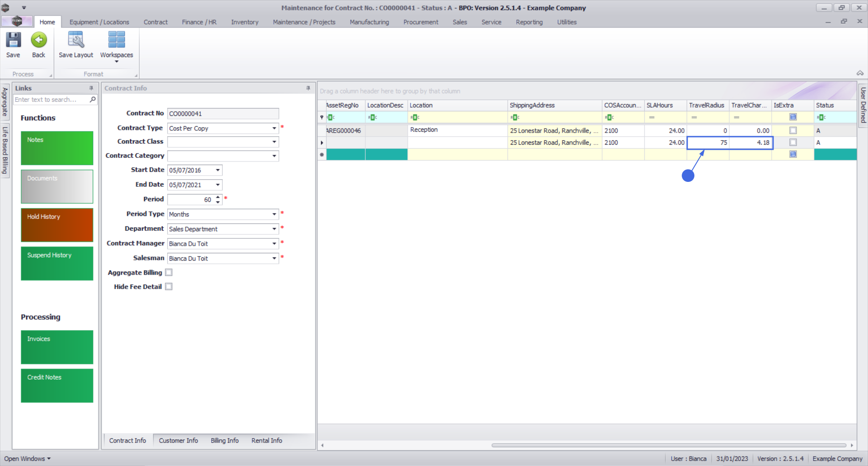868x466 pixels.
Task: Open the Finance / HR ribbon tab
Action: coord(199,22)
